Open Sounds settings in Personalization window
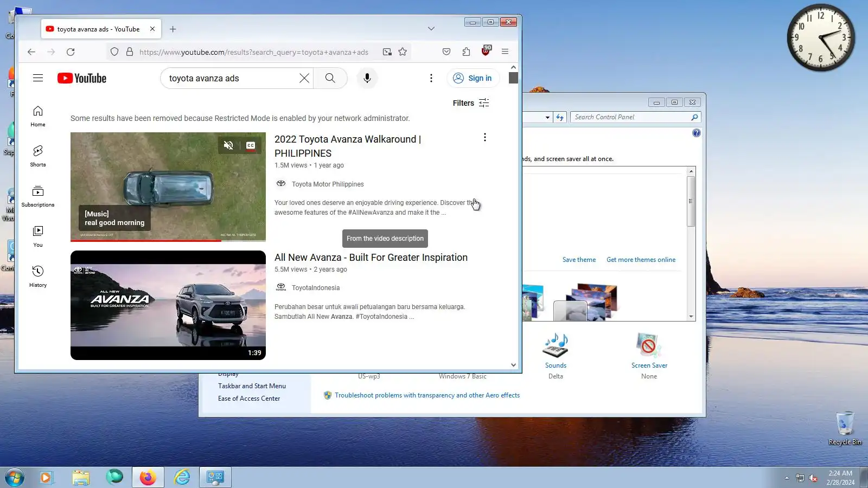This screenshot has width=868, height=488. click(x=556, y=356)
